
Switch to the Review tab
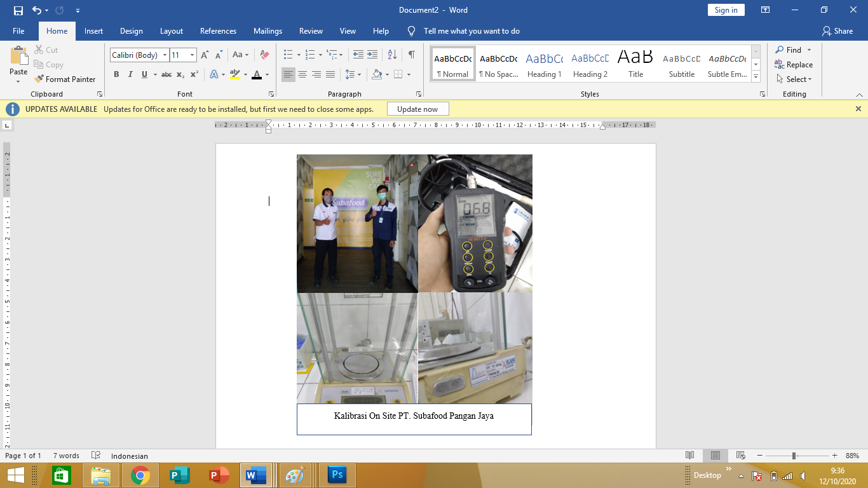(x=311, y=31)
